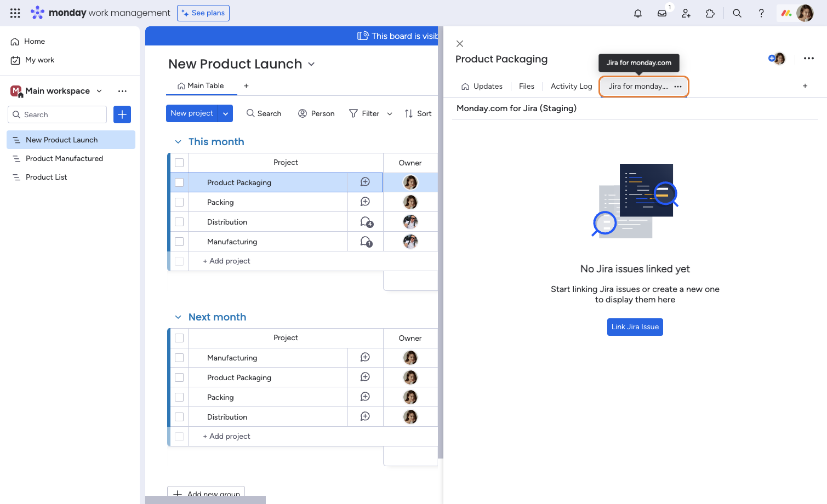
Task: Click the top bar search magnifier
Action: click(x=737, y=13)
